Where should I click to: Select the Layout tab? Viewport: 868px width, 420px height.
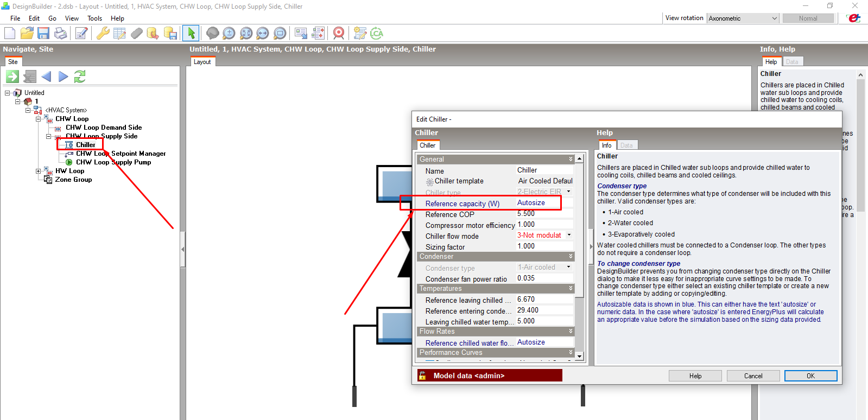click(202, 62)
